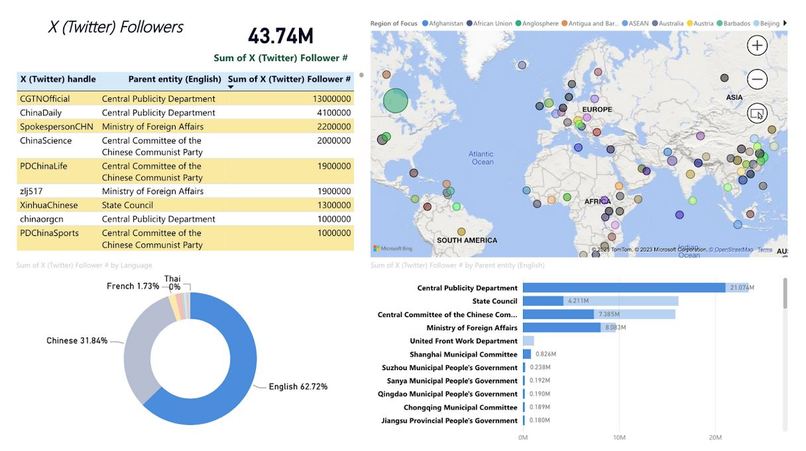Click the 13000000 follower value
This screenshot has width=806, height=451.
332,98
